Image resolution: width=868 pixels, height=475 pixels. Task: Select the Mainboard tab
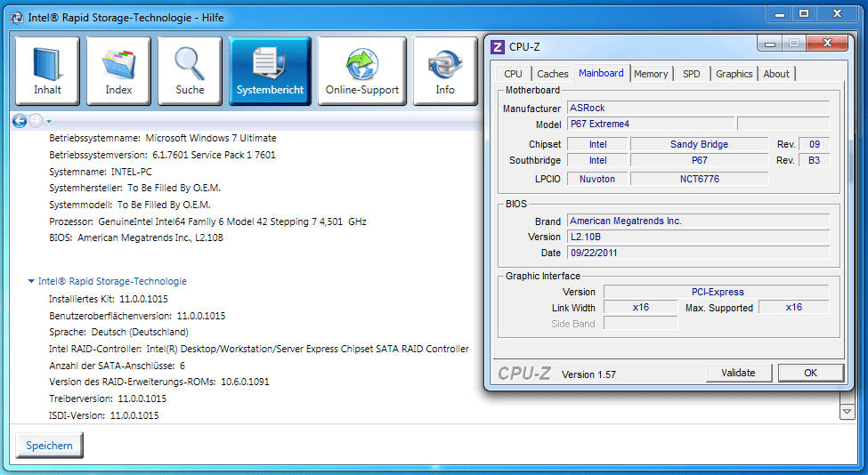tap(601, 73)
